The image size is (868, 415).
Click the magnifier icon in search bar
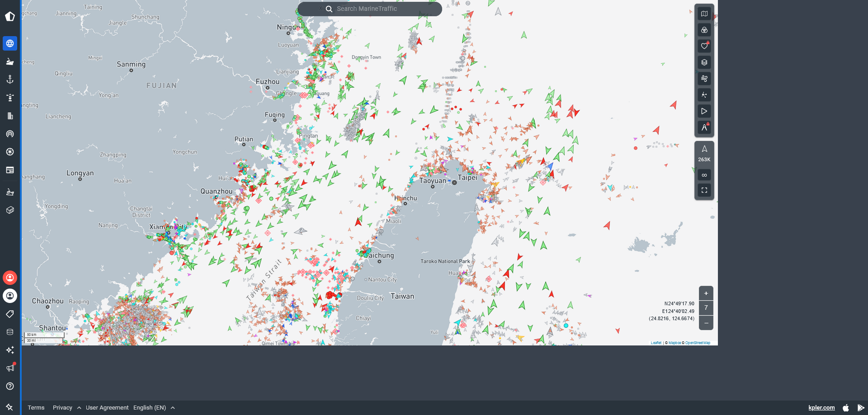(329, 9)
